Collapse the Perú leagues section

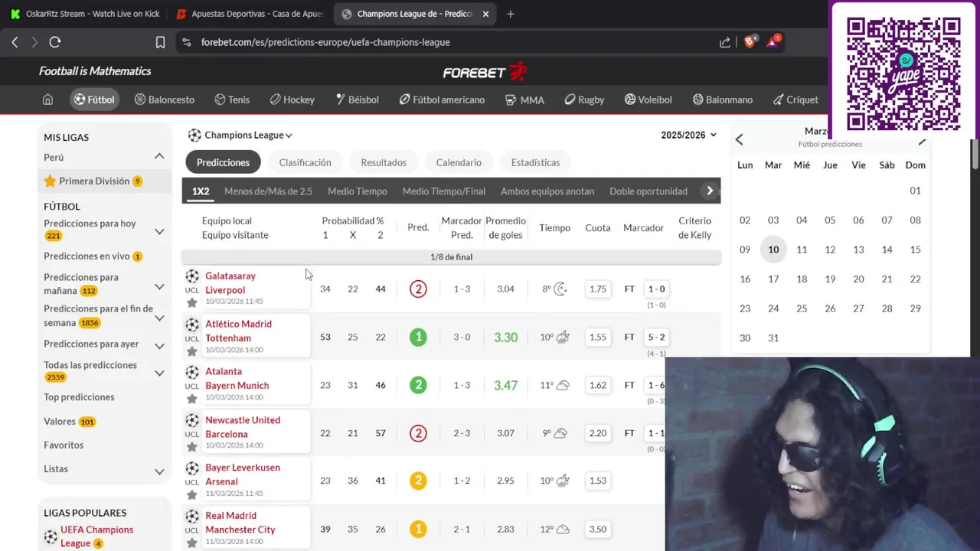point(159,157)
